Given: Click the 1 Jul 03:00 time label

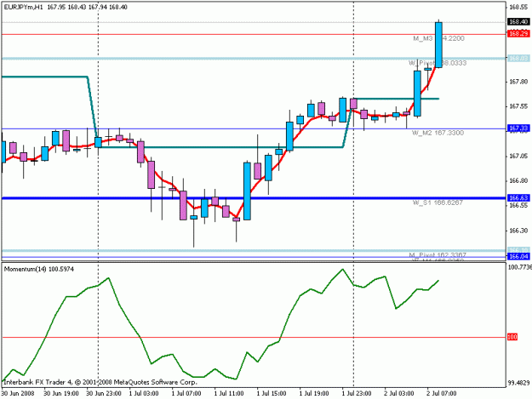Looking at the screenshot, I should [x=144, y=394].
